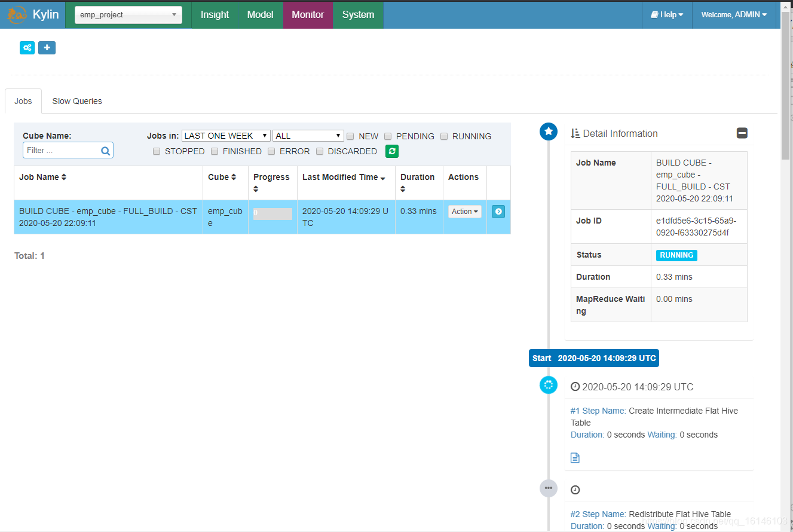Open the LAST ONE WEEK time range dropdown
This screenshot has width=793, height=532.
pyautogui.click(x=226, y=136)
